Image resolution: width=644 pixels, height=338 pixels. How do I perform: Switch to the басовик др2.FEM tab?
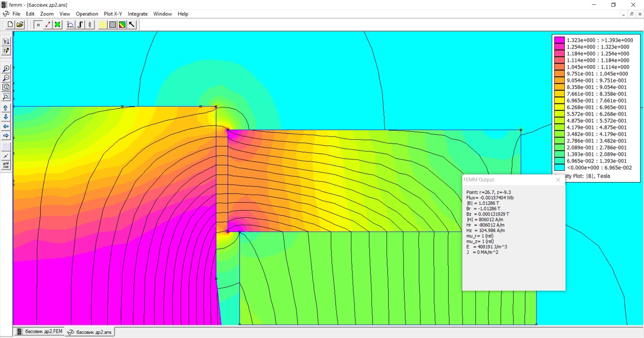[40, 332]
